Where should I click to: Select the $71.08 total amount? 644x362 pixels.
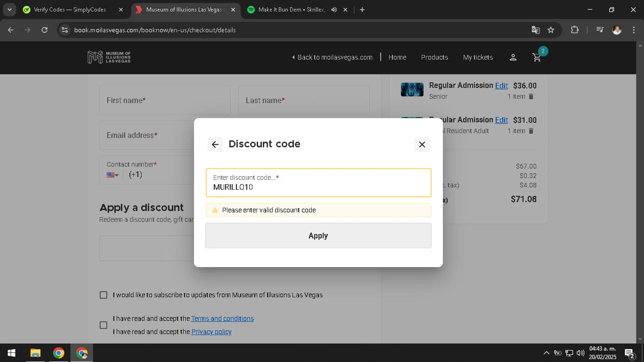click(x=523, y=199)
